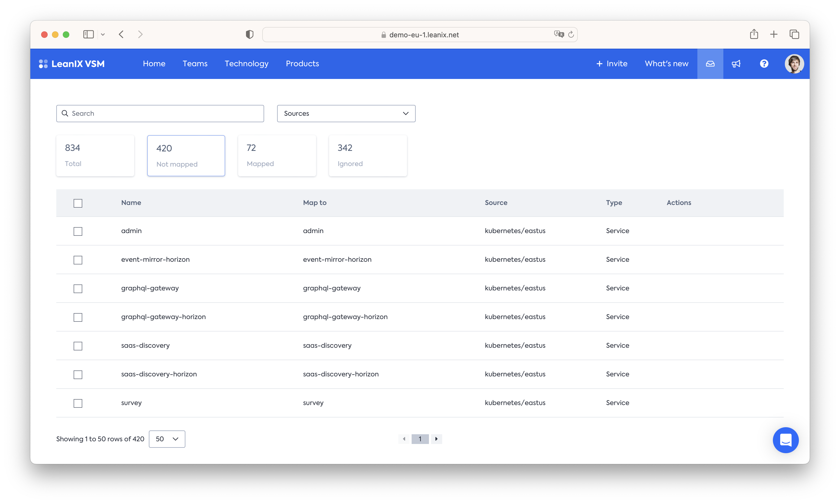This screenshot has width=840, height=504.
Task: Open the inbox tray icon
Action: pos(710,64)
